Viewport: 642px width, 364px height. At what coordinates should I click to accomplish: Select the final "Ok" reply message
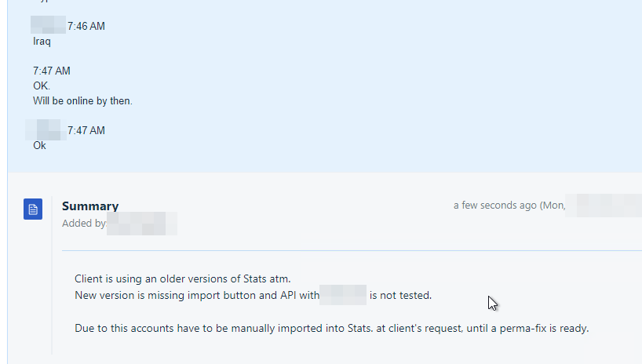click(39, 146)
